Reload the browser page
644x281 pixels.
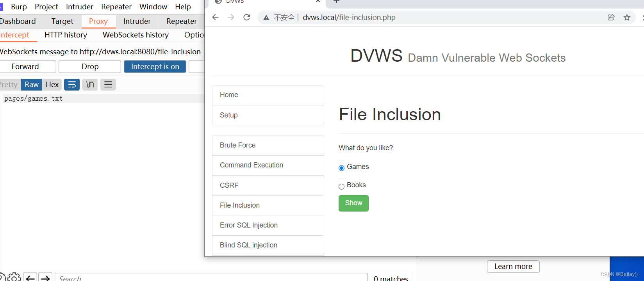pos(247,17)
